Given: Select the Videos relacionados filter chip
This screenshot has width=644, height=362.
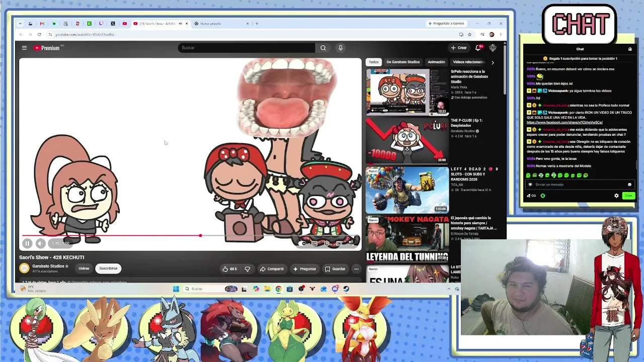Looking at the screenshot, I should 468,62.
